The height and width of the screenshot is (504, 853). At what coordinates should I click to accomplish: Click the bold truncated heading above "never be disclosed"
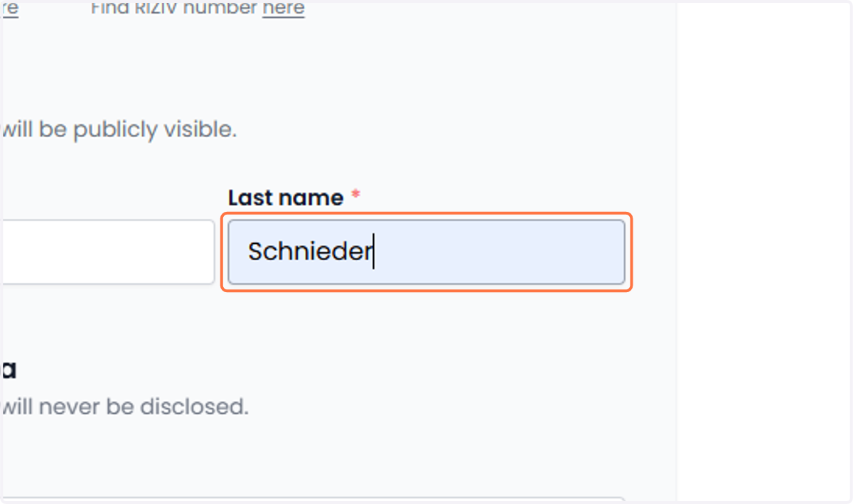(x=9, y=370)
